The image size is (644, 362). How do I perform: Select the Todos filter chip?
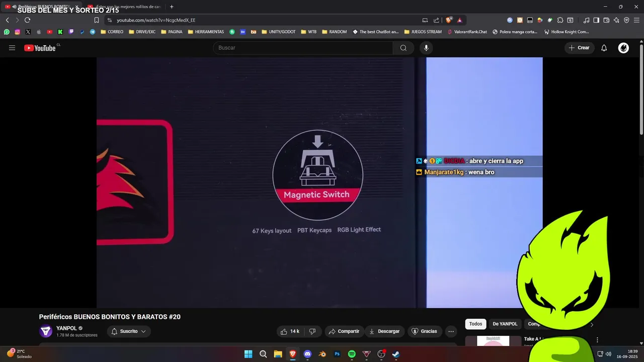(x=475, y=324)
